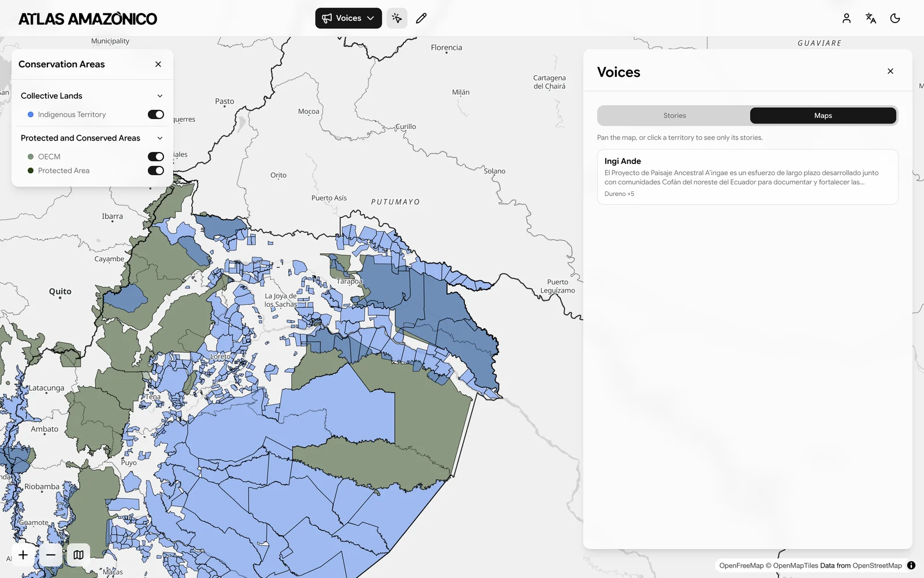The width and height of the screenshot is (924, 578).
Task: Click the Florencia town label
Action: (x=446, y=47)
